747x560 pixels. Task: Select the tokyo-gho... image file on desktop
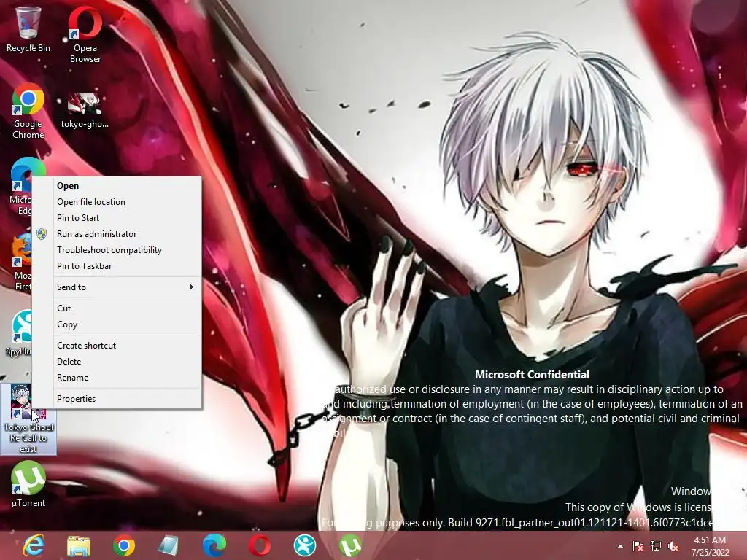point(85,111)
